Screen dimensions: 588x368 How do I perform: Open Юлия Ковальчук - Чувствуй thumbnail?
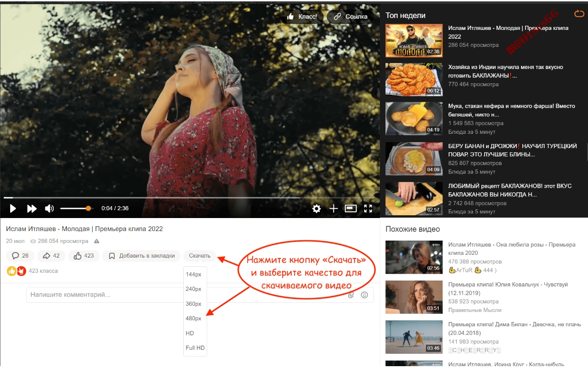pyautogui.click(x=414, y=298)
